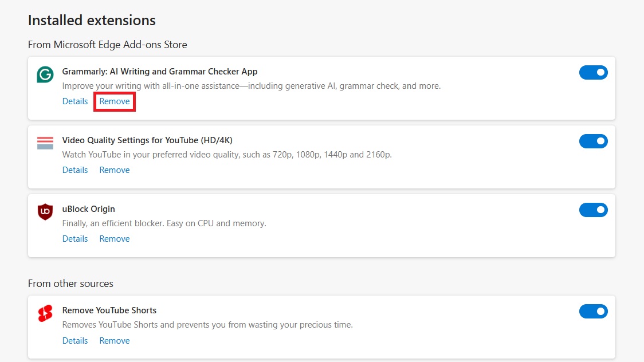Click the Grammarly extension icon
The width and height of the screenshot is (644, 362).
pyautogui.click(x=45, y=74)
